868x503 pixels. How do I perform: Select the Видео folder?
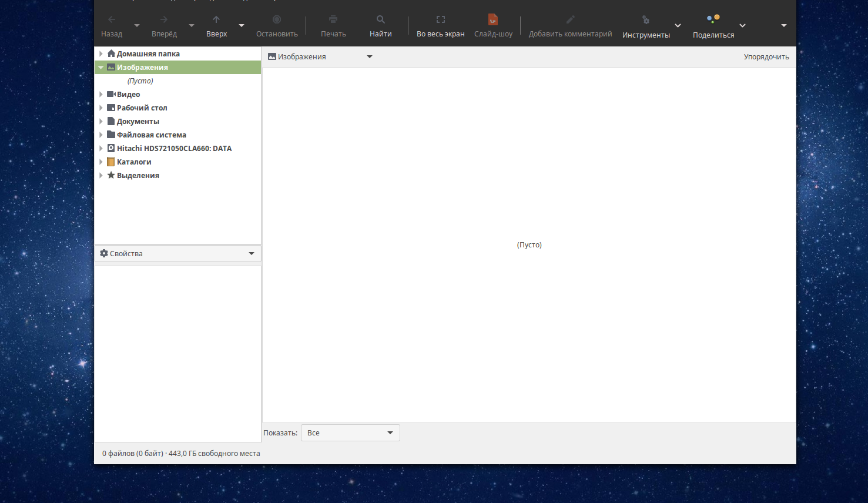pos(128,94)
